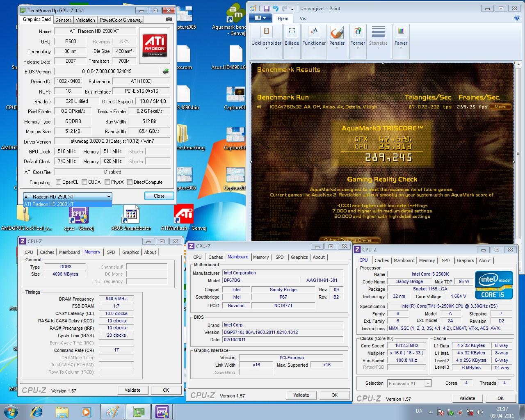Click the GPU-Z Name field ATI Radeon HD 2900 XT
This screenshot has width=525, height=420.
[x=95, y=31]
